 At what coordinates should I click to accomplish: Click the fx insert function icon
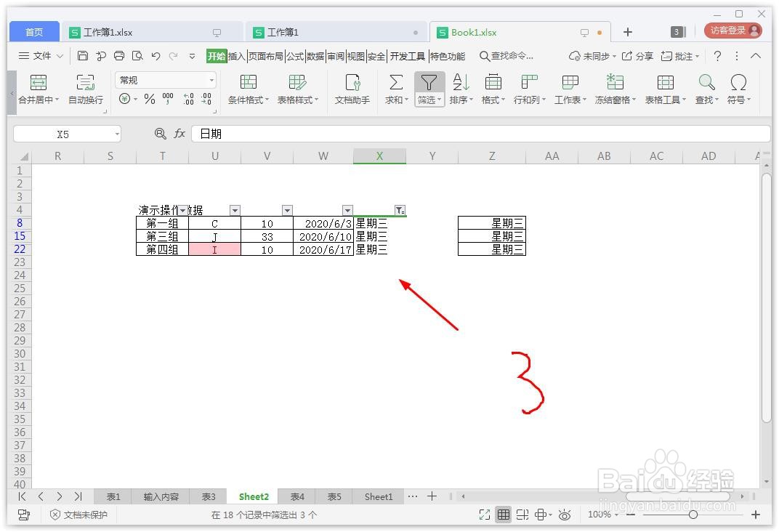coord(179,133)
